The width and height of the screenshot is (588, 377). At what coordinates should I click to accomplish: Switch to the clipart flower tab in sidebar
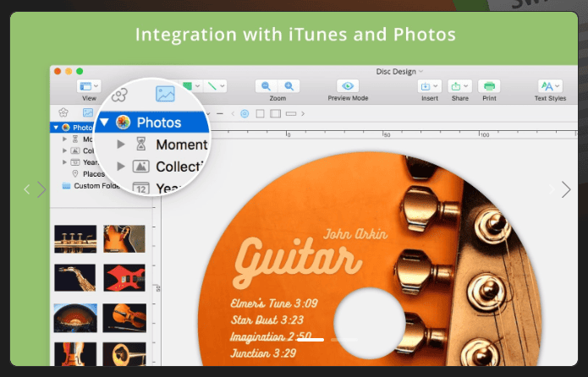[63, 112]
